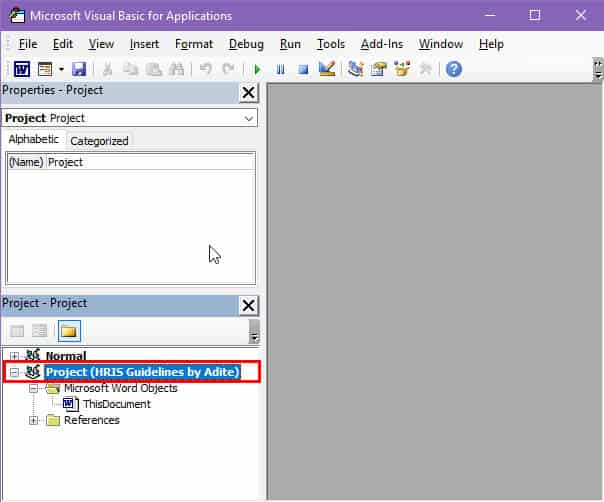Minimize the Visual Basic window

click(x=490, y=15)
